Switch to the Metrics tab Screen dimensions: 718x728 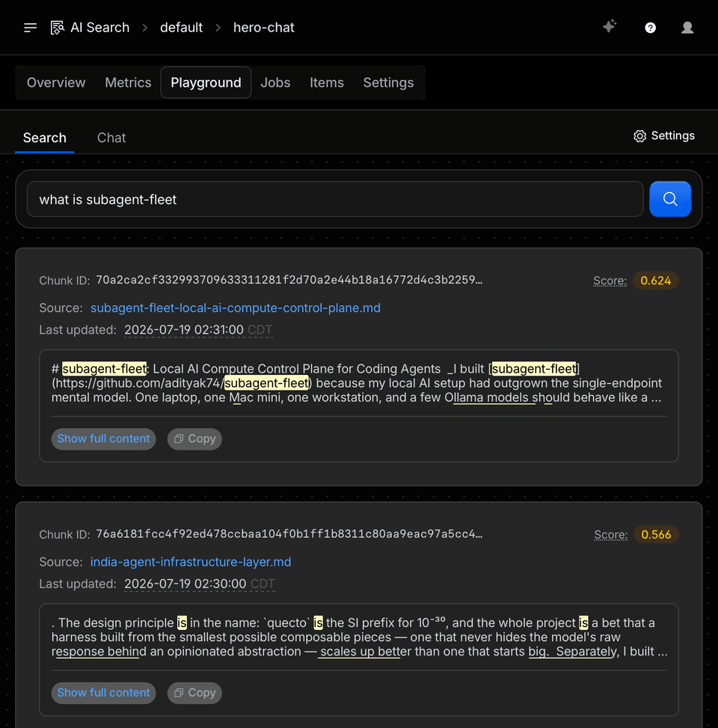(x=128, y=82)
